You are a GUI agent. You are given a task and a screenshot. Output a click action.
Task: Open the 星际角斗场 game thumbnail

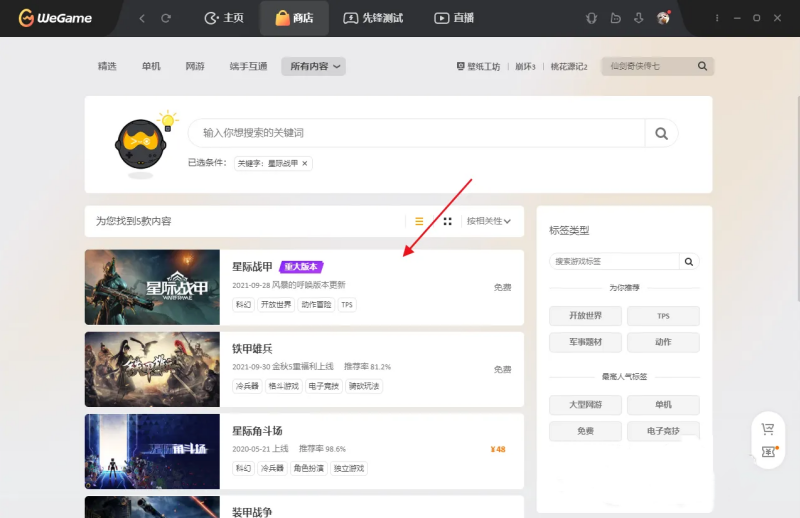(x=152, y=452)
